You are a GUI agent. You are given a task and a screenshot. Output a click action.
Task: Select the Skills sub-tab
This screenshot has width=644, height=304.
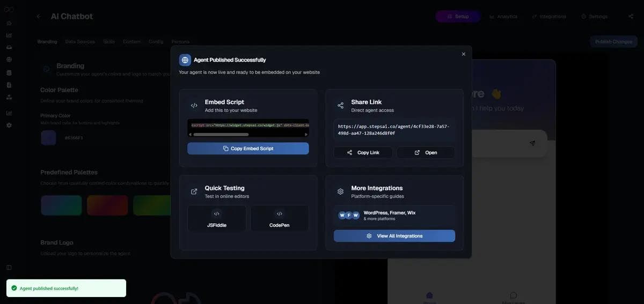[x=109, y=42]
